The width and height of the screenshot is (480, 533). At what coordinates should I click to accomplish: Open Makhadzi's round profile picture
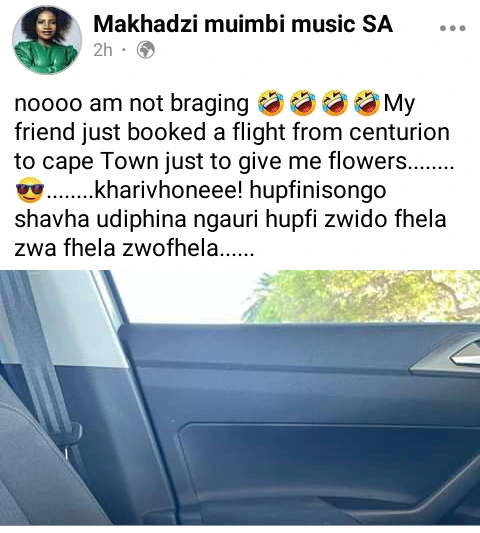click(47, 40)
